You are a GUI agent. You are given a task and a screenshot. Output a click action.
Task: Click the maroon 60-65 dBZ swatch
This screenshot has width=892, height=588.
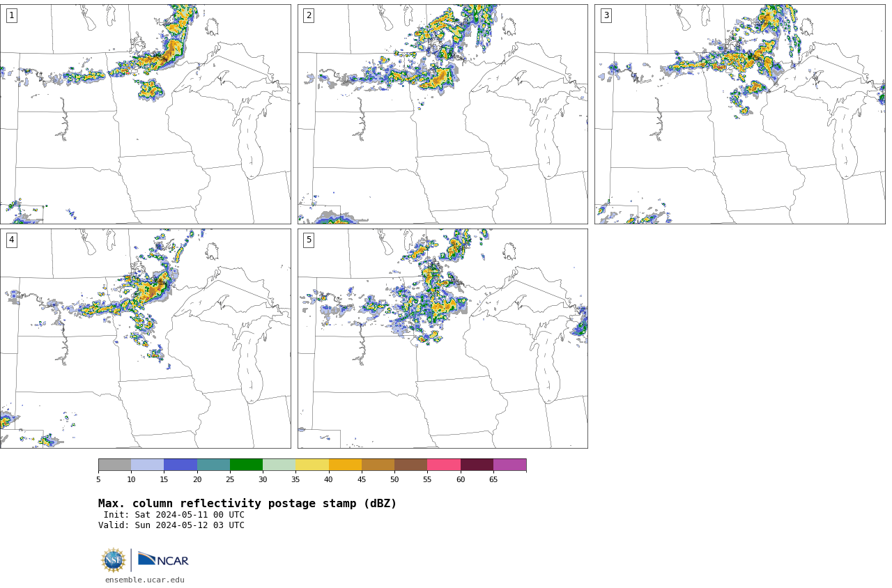click(477, 465)
